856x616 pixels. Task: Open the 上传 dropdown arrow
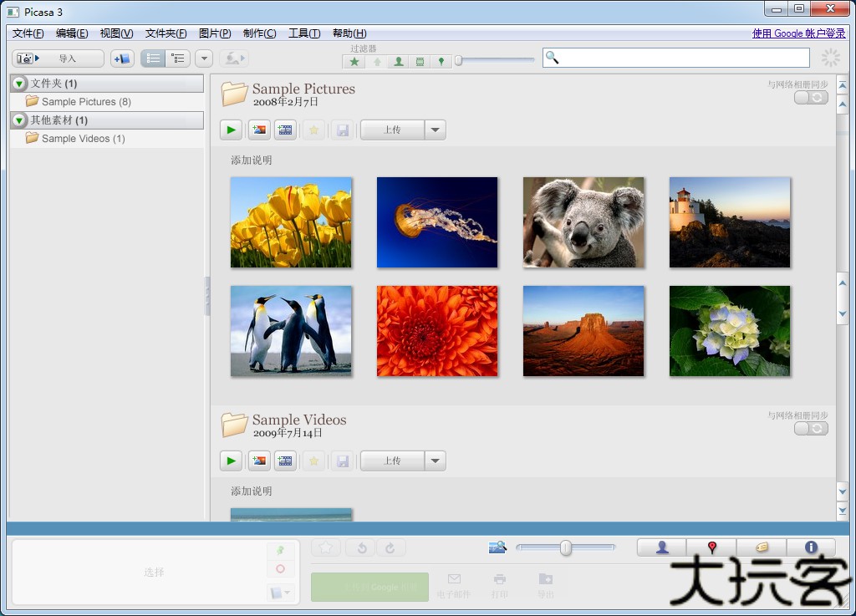[x=435, y=130]
